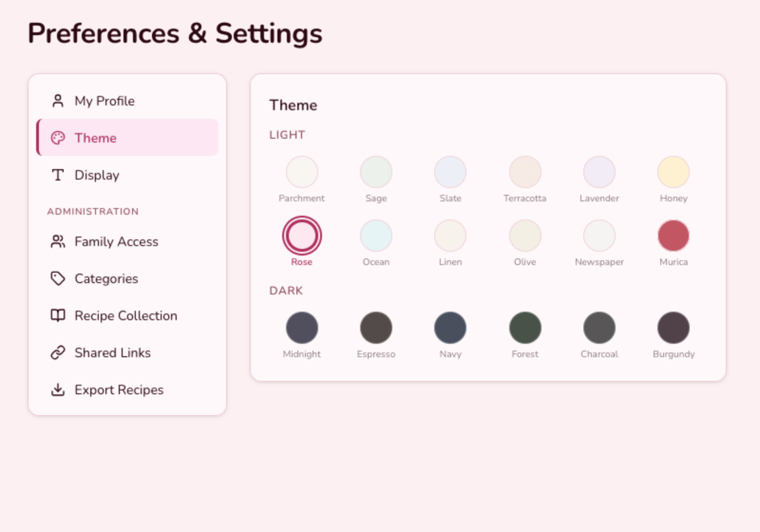The width and height of the screenshot is (760, 532).
Task: Select the Rose theme swatch
Action: [302, 236]
